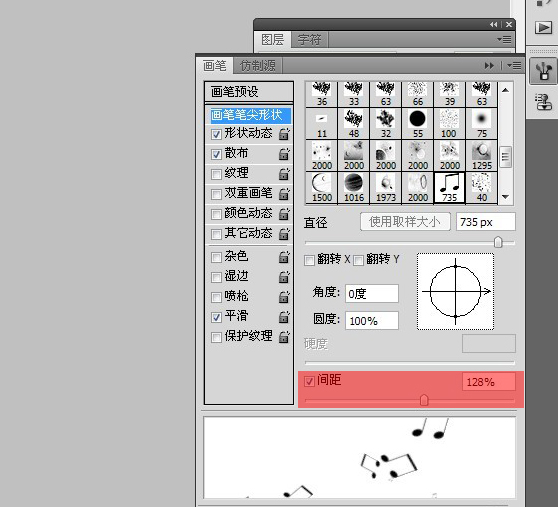Choose the brush preset labeled 48

point(354,124)
